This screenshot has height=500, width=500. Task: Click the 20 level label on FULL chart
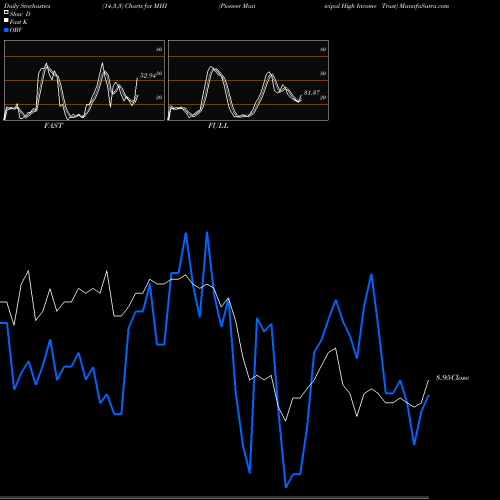click(323, 97)
